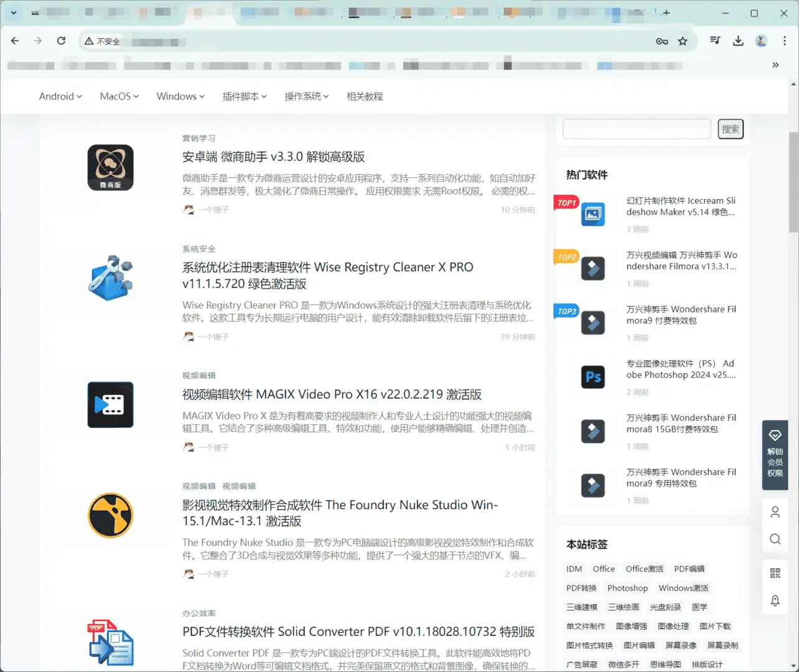Focus the sidebar search input field
The height and width of the screenshot is (672, 799).
[636, 129]
